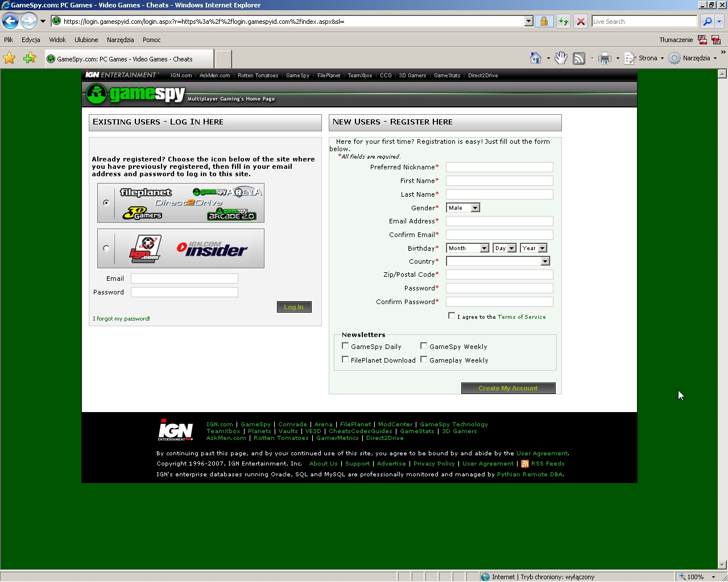The height and width of the screenshot is (582, 728).
Task: Click the Refresh page icon
Action: [x=563, y=22]
